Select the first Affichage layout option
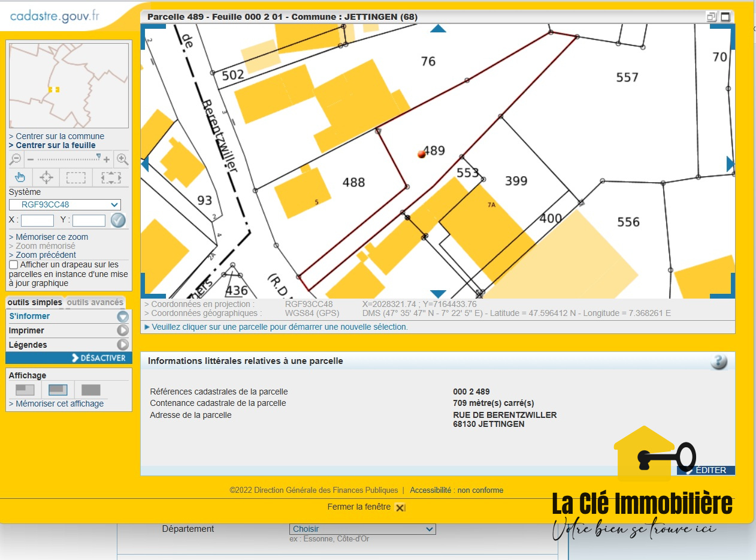This screenshot has height=560, width=756. [x=25, y=390]
